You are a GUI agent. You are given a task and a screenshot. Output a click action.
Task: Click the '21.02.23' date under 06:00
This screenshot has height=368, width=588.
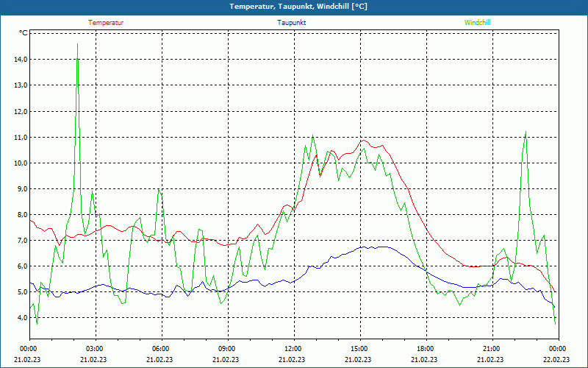point(159,359)
